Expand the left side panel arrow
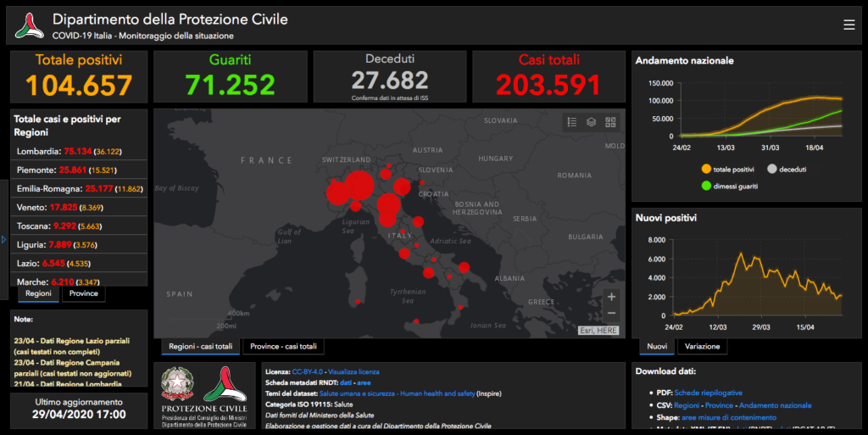 [3, 239]
